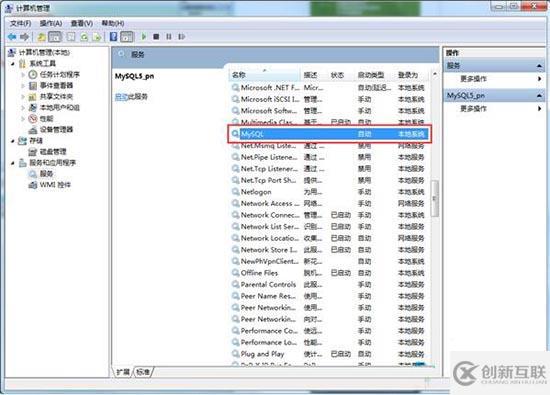Switch to the 扩展 tab
550x395 pixels.
tap(123, 372)
